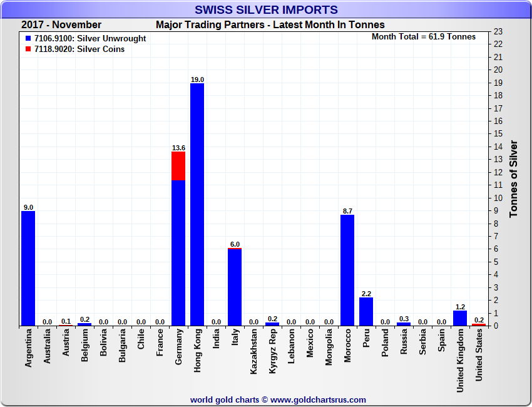Click the Tonnes of Silver axis title
The image size is (532, 407).
pos(514,178)
